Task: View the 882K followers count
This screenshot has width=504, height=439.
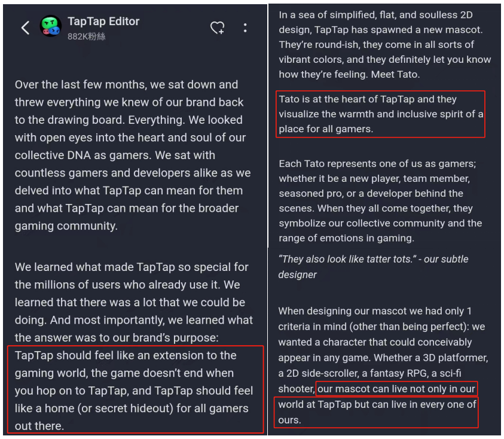Action: point(87,36)
